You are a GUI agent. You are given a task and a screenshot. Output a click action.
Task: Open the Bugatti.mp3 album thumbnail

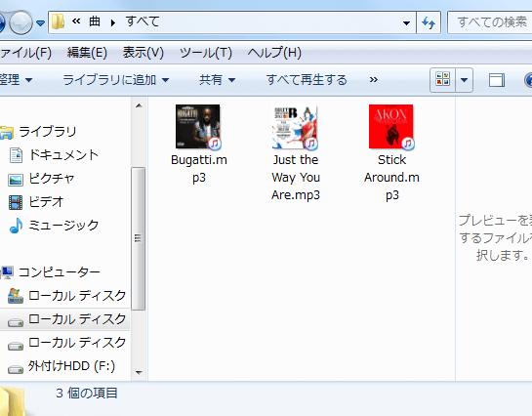click(x=198, y=126)
